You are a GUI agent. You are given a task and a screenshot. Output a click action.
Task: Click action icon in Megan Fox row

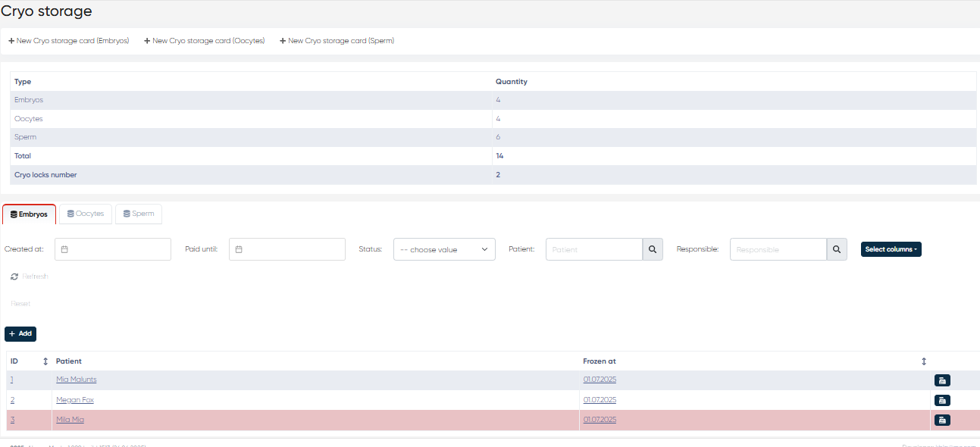(x=942, y=400)
